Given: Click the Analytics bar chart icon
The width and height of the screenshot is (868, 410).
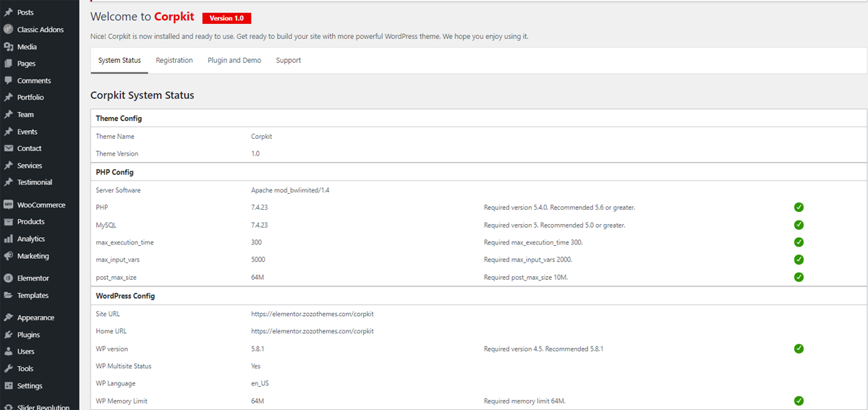Looking at the screenshot, I should point(9,239).
